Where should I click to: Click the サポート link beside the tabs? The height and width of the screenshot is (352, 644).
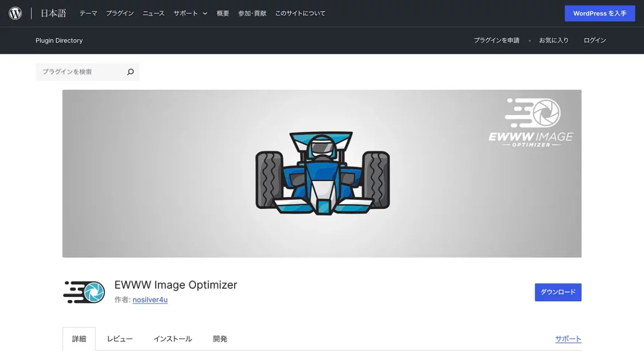tap(568, 339)
